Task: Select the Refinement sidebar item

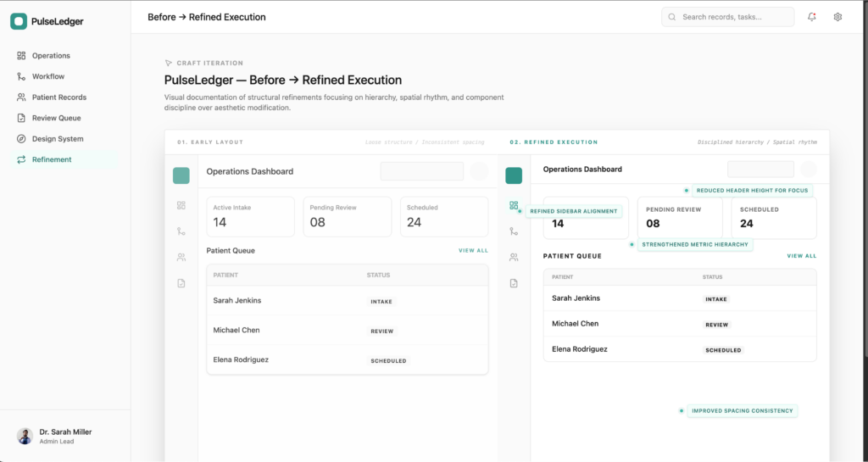Action: (x=66, y=159)
